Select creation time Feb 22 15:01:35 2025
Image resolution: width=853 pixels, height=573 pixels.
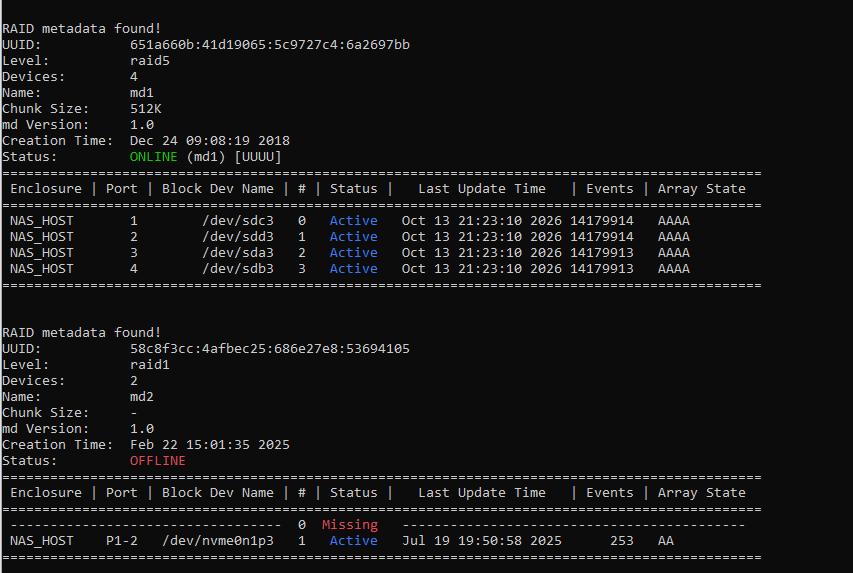click(x=209, y=445)
